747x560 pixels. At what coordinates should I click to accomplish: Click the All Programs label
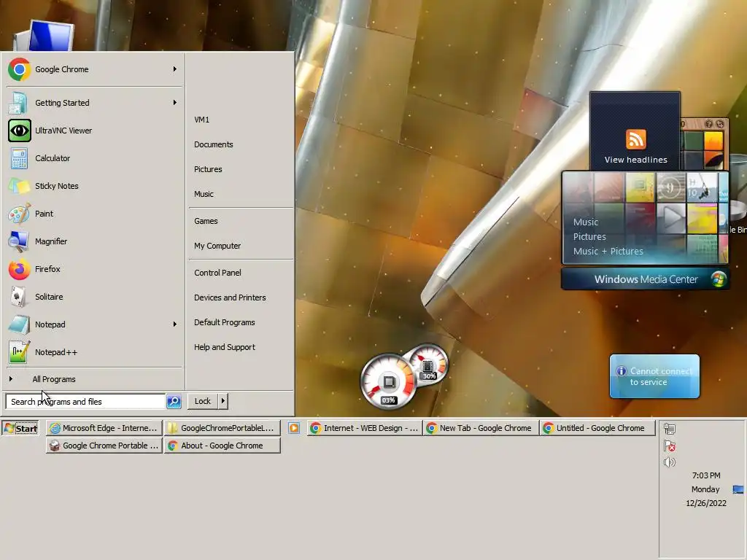[54, 379]
